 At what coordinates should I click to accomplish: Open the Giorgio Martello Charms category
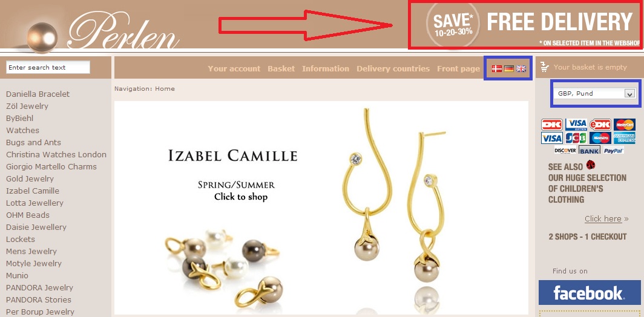(x=51, y=167)
